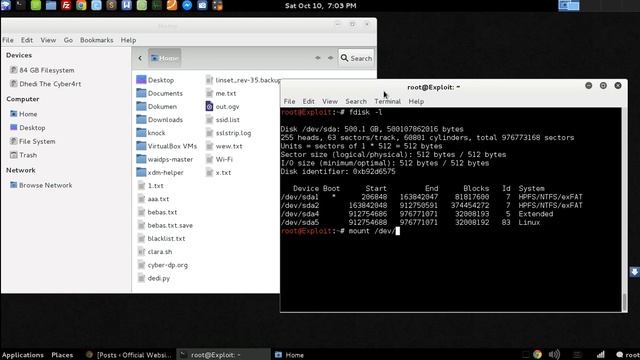The width and height of the screenshot is (640, 360).
Task: Open File System in sidebar
Action: pyautogui.click(x=32, y=141)
